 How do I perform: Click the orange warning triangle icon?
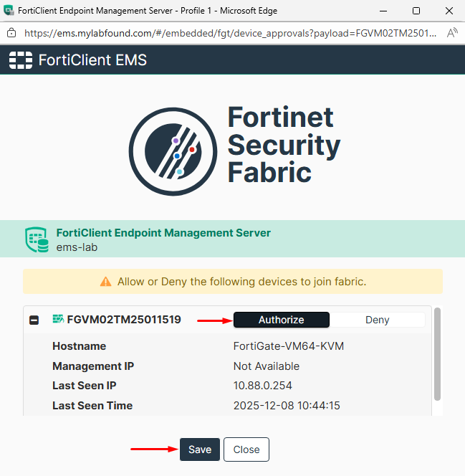coord(105,282)
